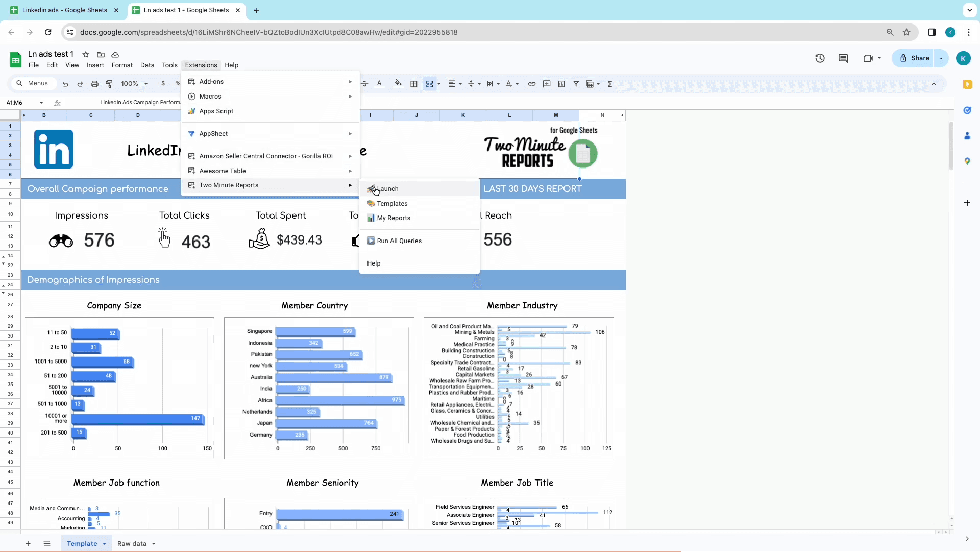Click Launch in Two Minute Reports

tap(388, 188)
